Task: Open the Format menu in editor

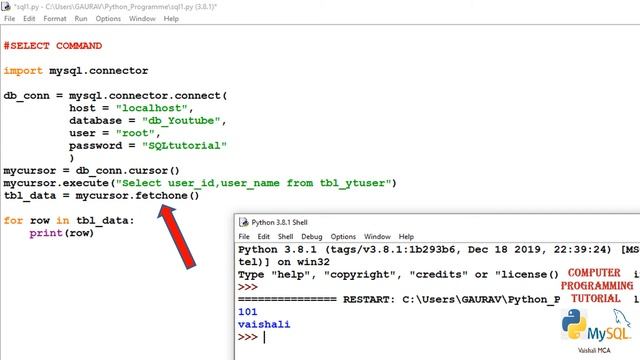Action: coord(55,19)
